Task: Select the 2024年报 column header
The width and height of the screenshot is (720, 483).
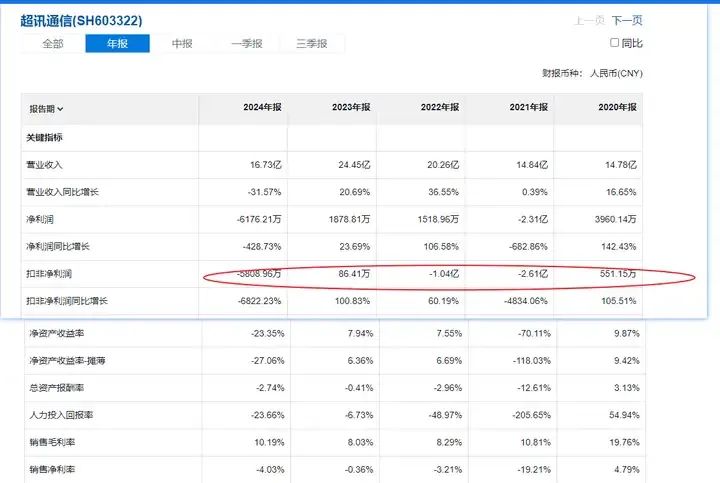Action: tap(264, 108)
